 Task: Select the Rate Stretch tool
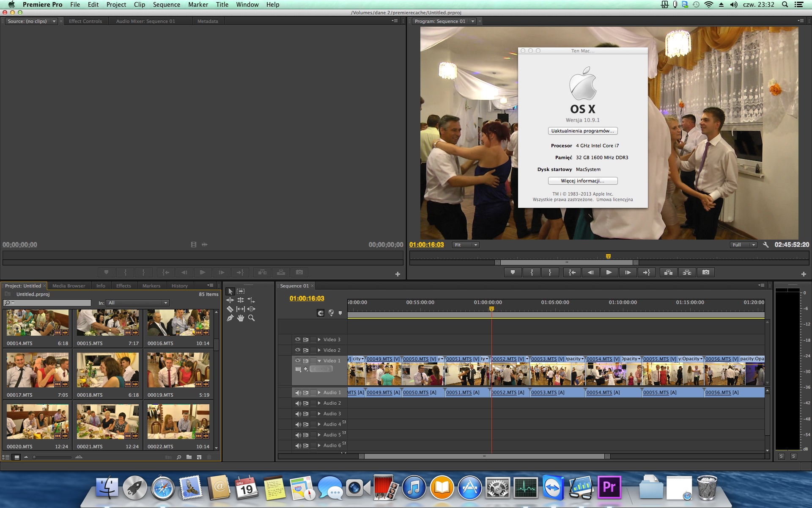click(x=251, y=300)
